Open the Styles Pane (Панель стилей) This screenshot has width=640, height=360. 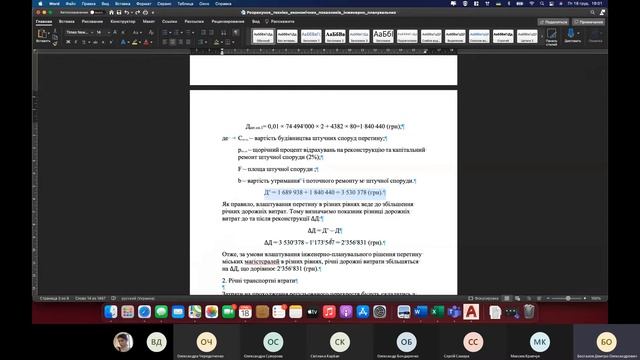(551, 36)
